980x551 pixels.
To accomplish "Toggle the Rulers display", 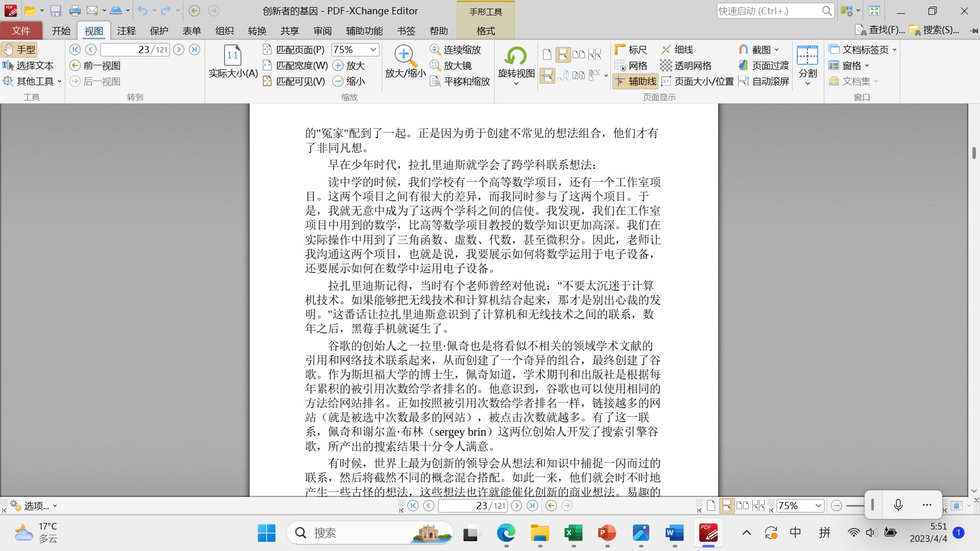I will point(631,49).
